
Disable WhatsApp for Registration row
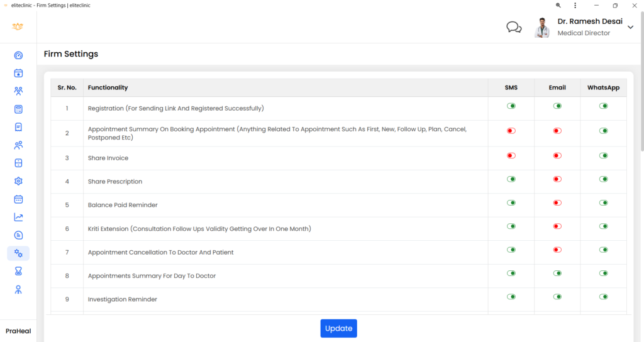coord(603,106)
